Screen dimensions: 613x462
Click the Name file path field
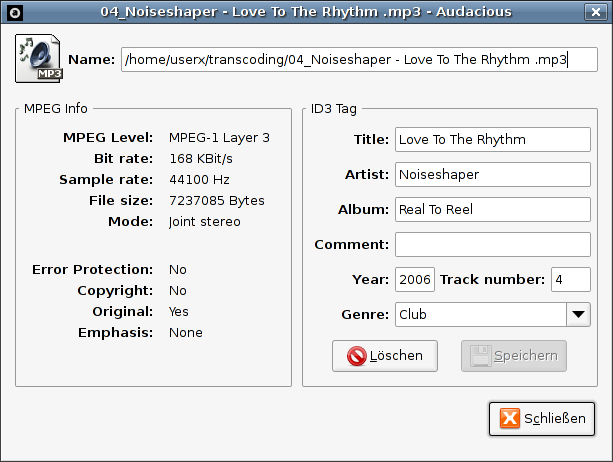coord(359,59)
